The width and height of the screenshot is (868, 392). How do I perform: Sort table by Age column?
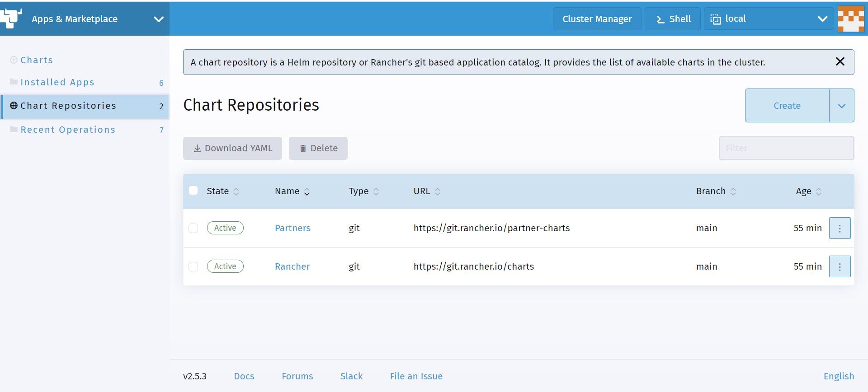[808, 191]
